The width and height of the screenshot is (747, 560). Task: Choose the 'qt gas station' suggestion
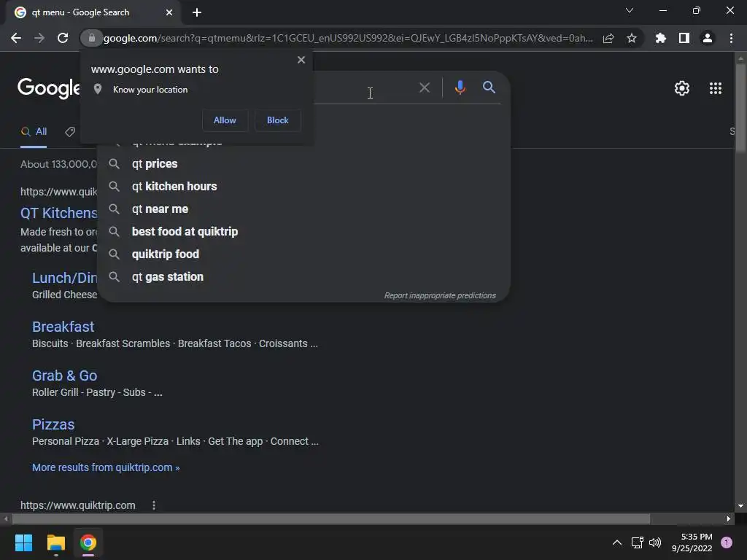(x=303, y=276)
